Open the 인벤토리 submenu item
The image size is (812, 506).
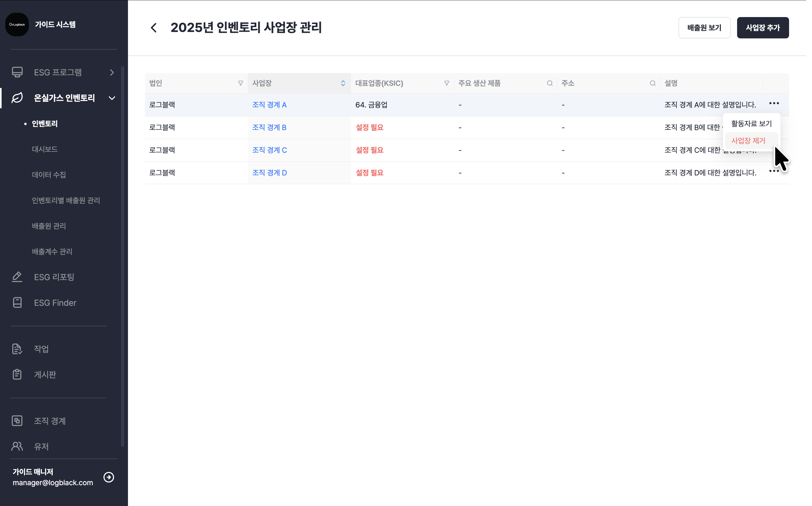pos(45,123)
